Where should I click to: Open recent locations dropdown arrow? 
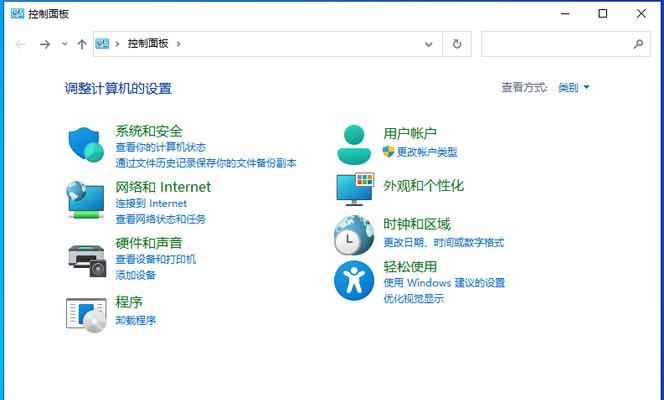(65, 44)
